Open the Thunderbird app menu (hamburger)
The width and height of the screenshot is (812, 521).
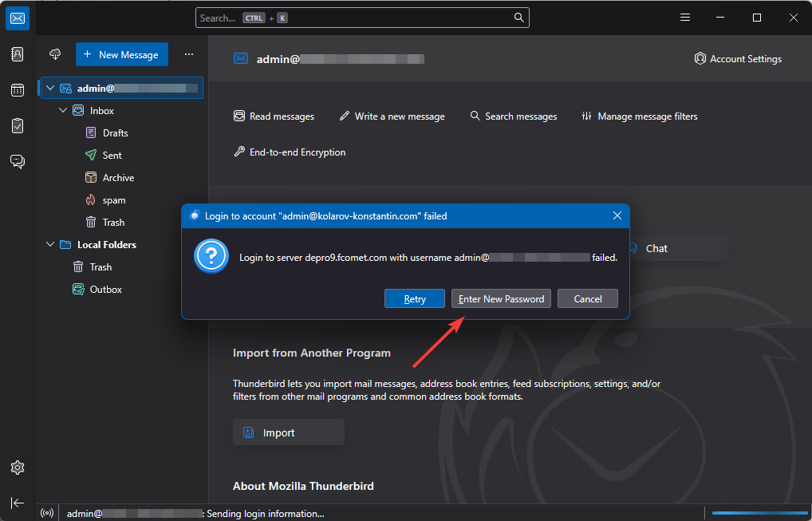pyautogui.click(x=685, y=18)
